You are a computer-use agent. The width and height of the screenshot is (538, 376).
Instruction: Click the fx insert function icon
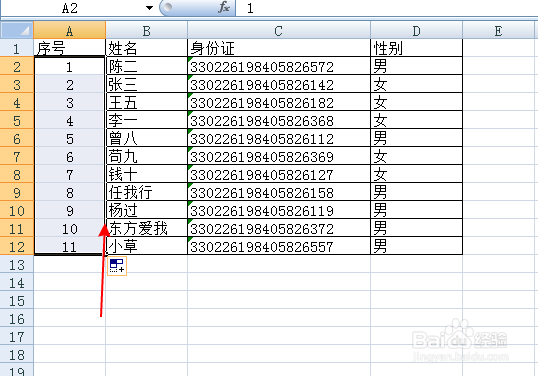pyautogui.click(x=224, y=7)
